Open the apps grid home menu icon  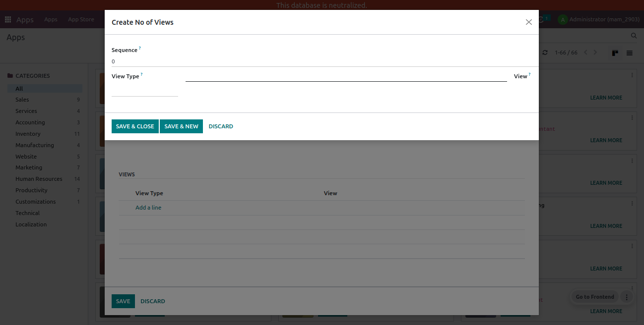[8, 19]
